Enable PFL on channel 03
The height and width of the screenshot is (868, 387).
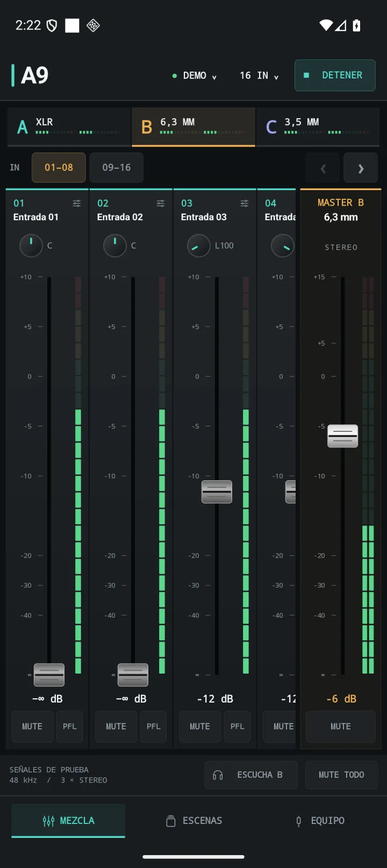[x=237, y=726]
